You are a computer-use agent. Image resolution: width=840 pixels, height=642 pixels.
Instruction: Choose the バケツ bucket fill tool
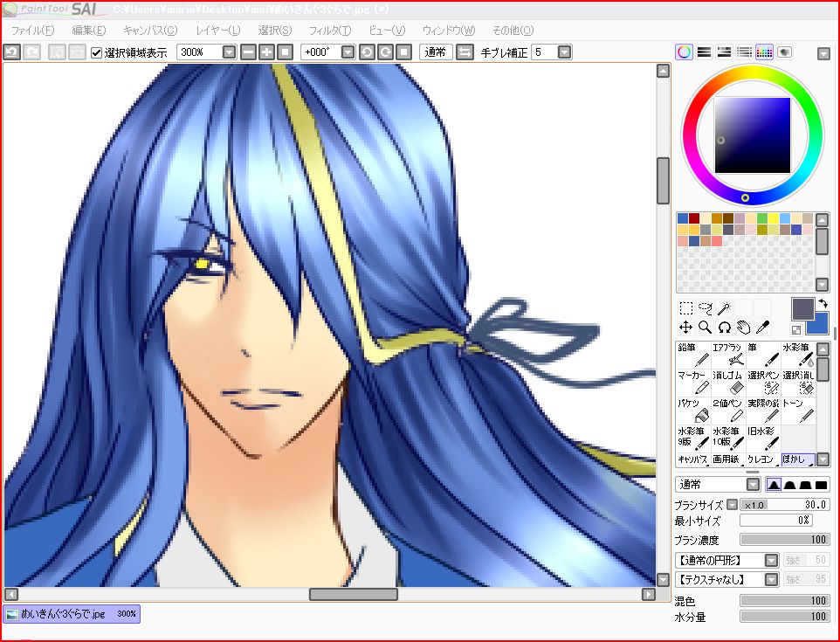693,411
